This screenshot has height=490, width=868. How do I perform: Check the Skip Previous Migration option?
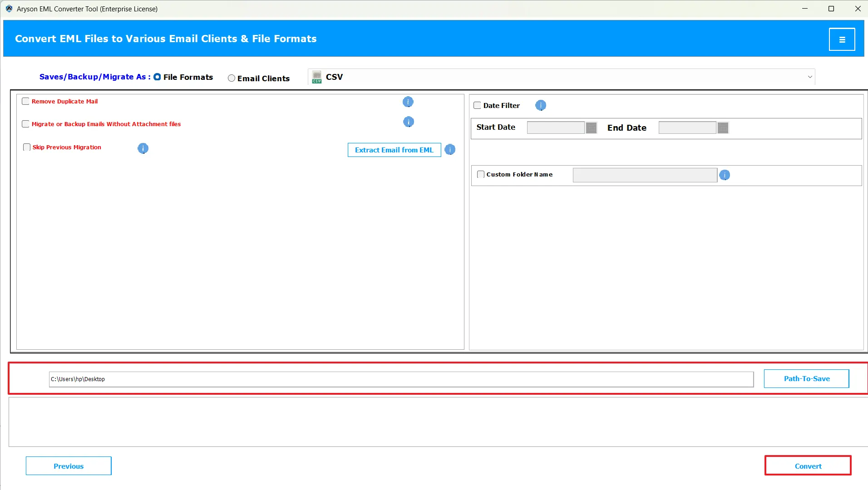pos(27,147)
